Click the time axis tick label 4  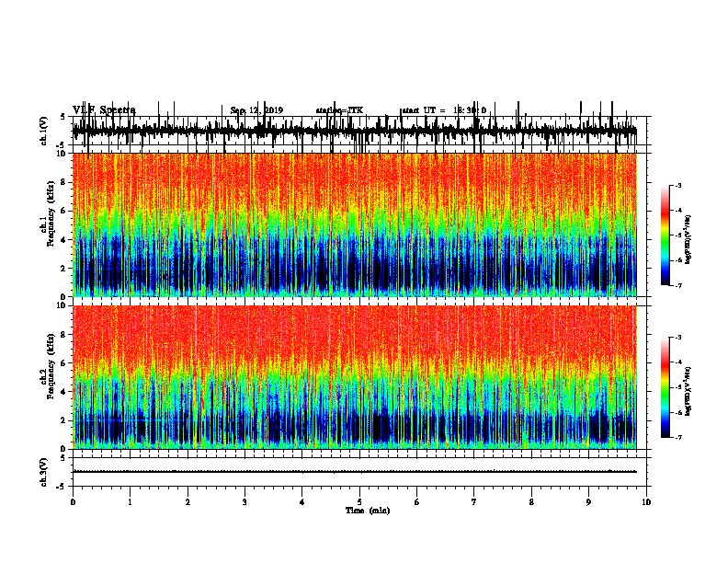tap(302, 502)
